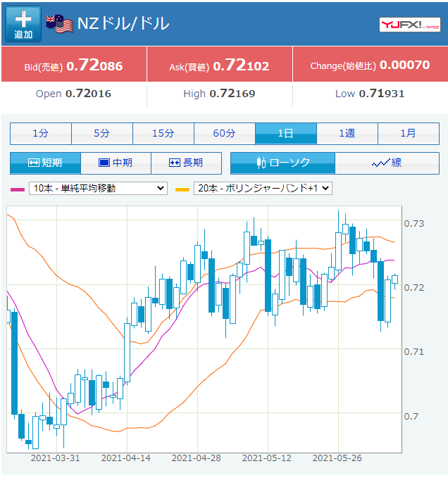Click the 0.7 price axis label
This screenshot has width=448, height=478.
click(411, 417)
